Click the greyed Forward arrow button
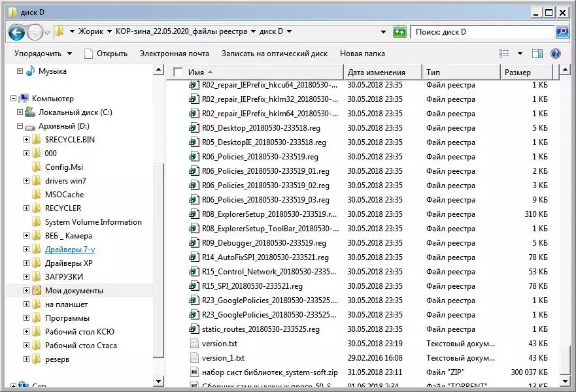The height and width of the screenshot is (392, 576). click(35, 32)
